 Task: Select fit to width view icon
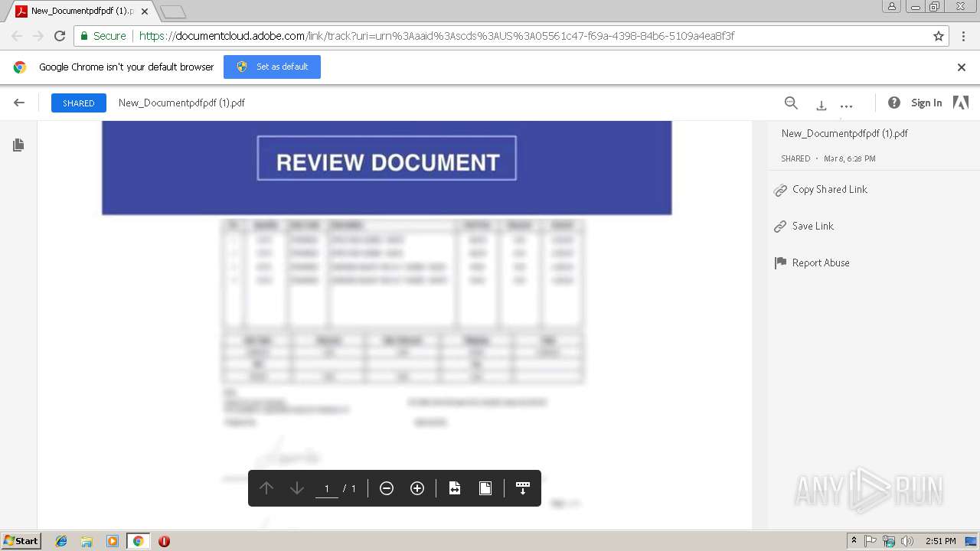coord(455,488)
